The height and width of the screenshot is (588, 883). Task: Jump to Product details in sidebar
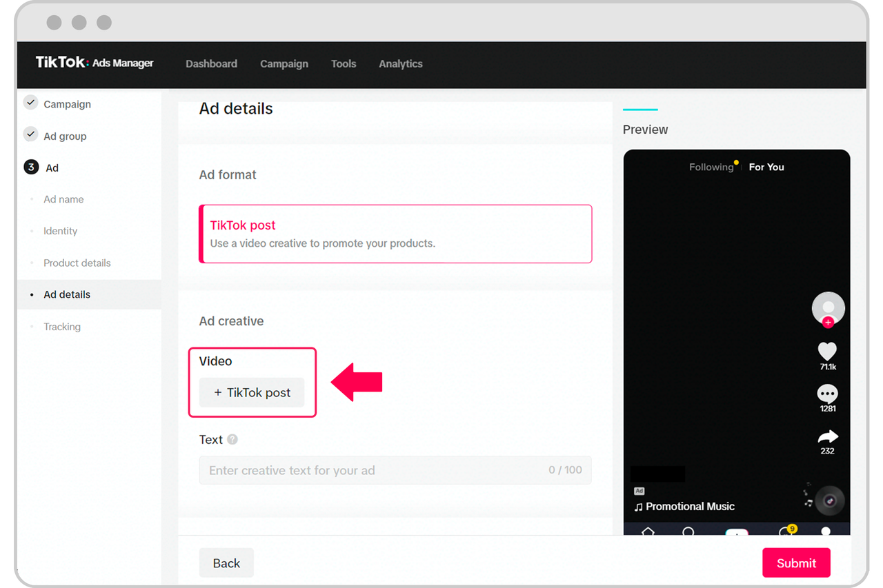[x=77, y=263]
